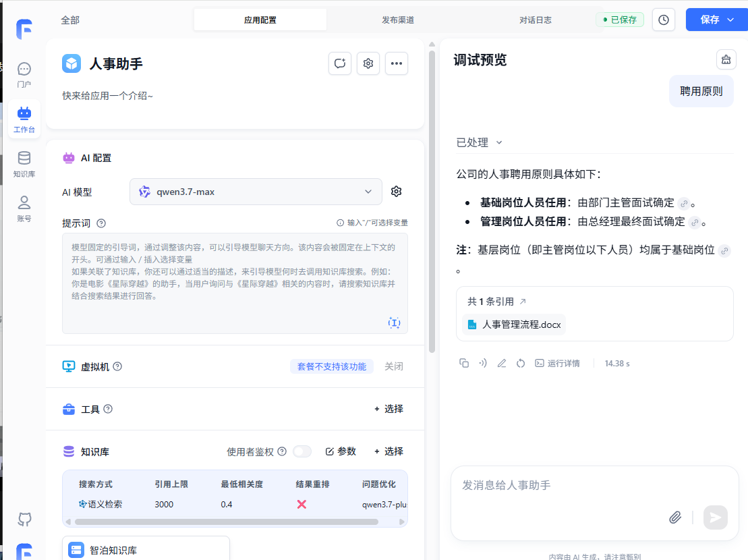The height and width of the screenshot is (560, 748).
Task: Open the history clock icon near 保存
Action: click(x=663, y=20)
